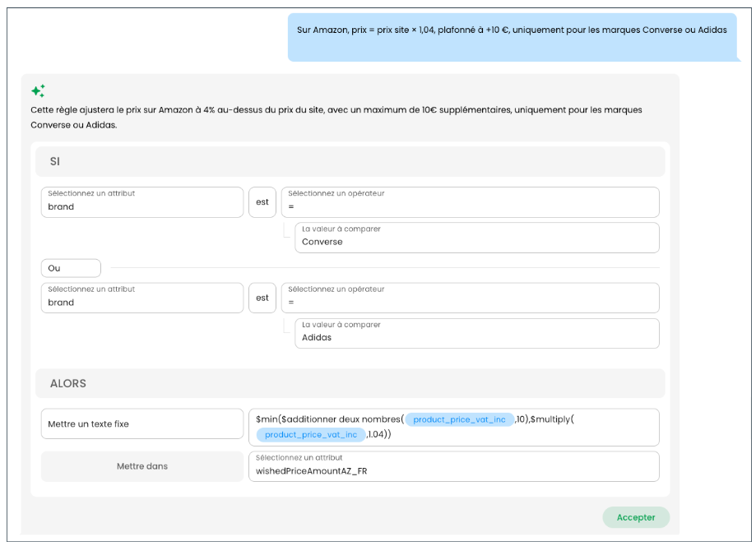The width and height of the screenshot is (756, 546).
Task: Toggle the 'est' button in Converse condition
Action: coord(262,202)
